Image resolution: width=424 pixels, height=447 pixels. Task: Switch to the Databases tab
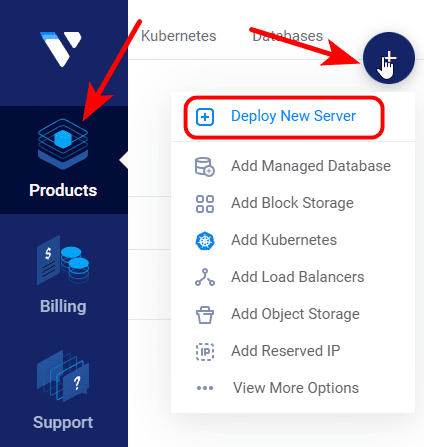coord(287,36)
